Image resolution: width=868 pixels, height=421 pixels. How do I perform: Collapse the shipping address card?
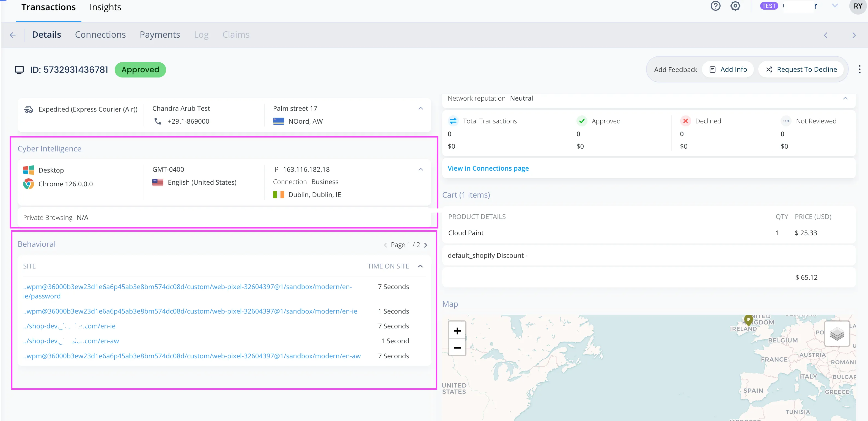point(421,109)
